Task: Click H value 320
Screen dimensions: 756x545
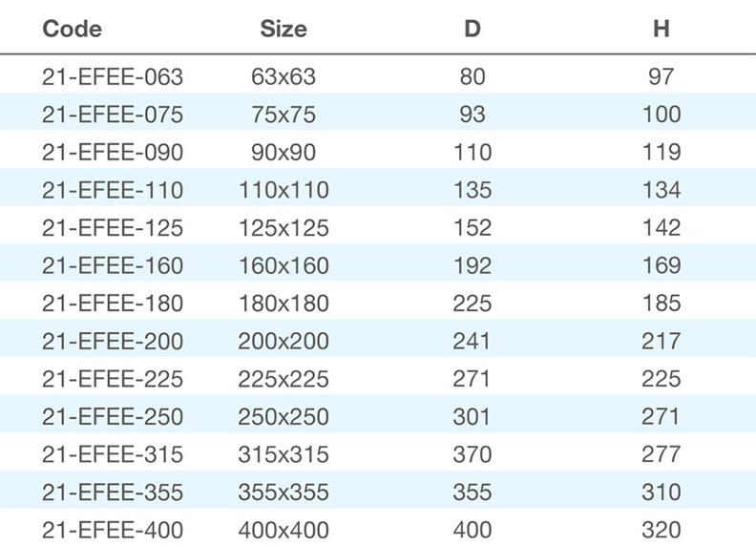Action: coord(661,530)
